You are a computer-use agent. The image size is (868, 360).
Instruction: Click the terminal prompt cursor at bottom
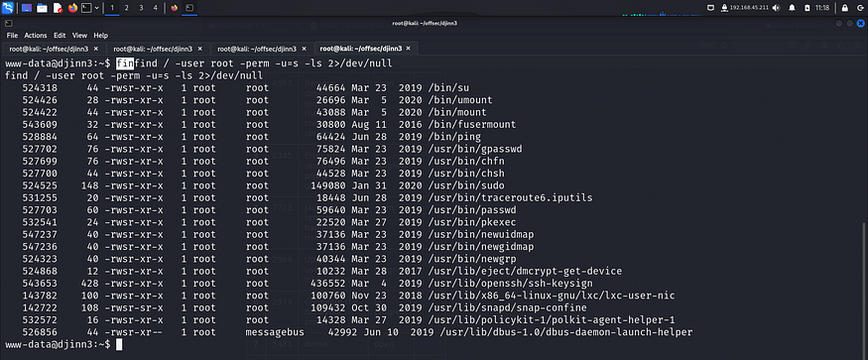click(x=119, y=344)
